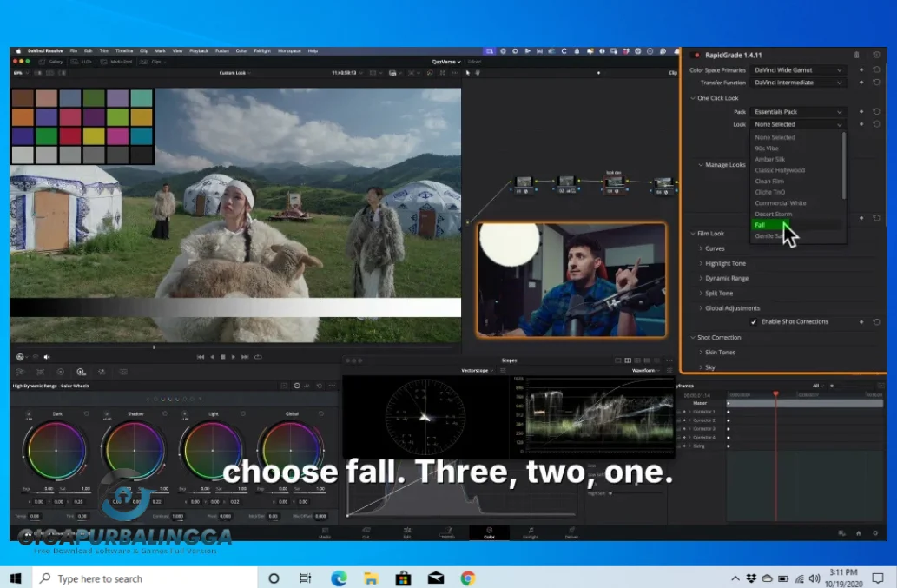Reset all RapidGrade settings via header reset icon
This screenshot has width=897, height=588.
[876, 55]
